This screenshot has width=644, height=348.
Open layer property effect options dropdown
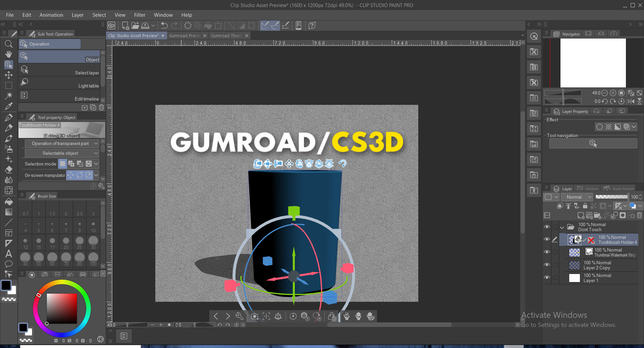pyautogui.click(x=634, y=127)
